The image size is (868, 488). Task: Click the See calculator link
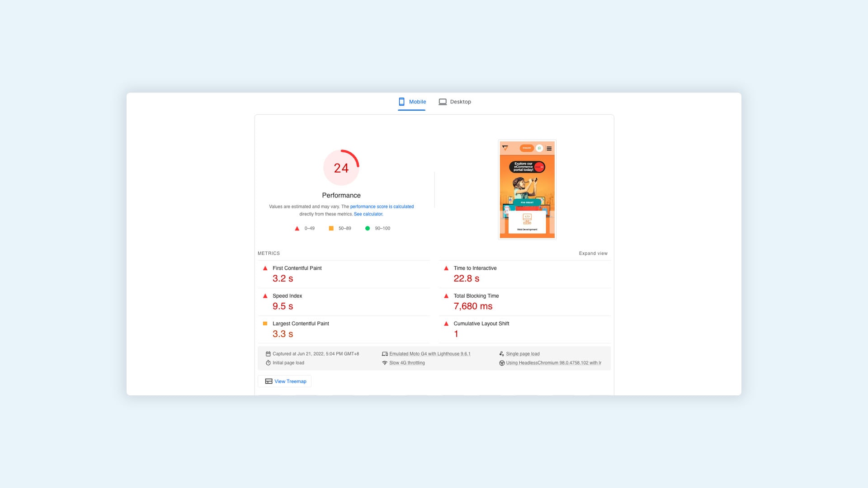[368, 214]
